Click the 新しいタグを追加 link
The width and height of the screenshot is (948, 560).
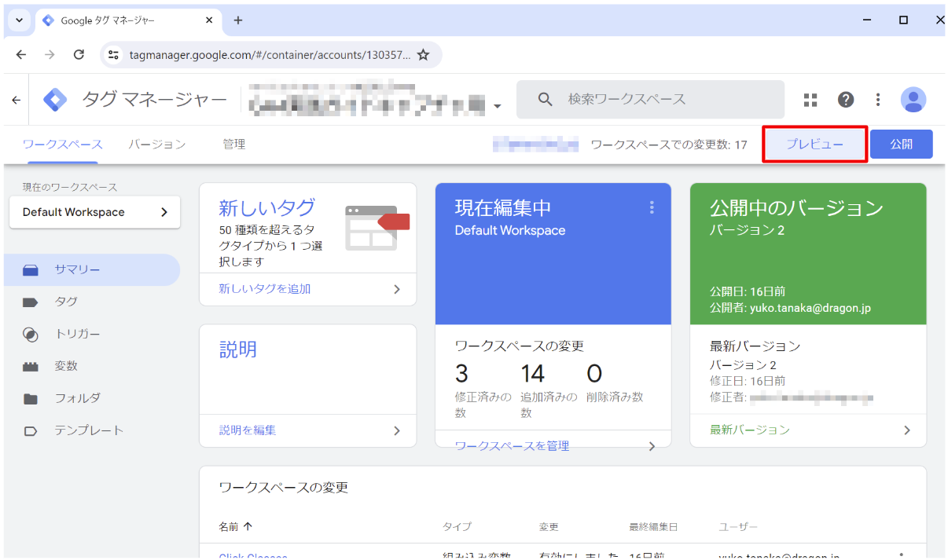[x=265, y=289]
